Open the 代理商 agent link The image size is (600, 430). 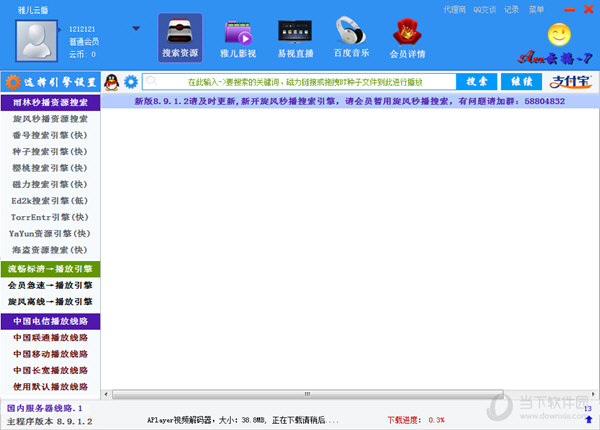coord(454,10)
